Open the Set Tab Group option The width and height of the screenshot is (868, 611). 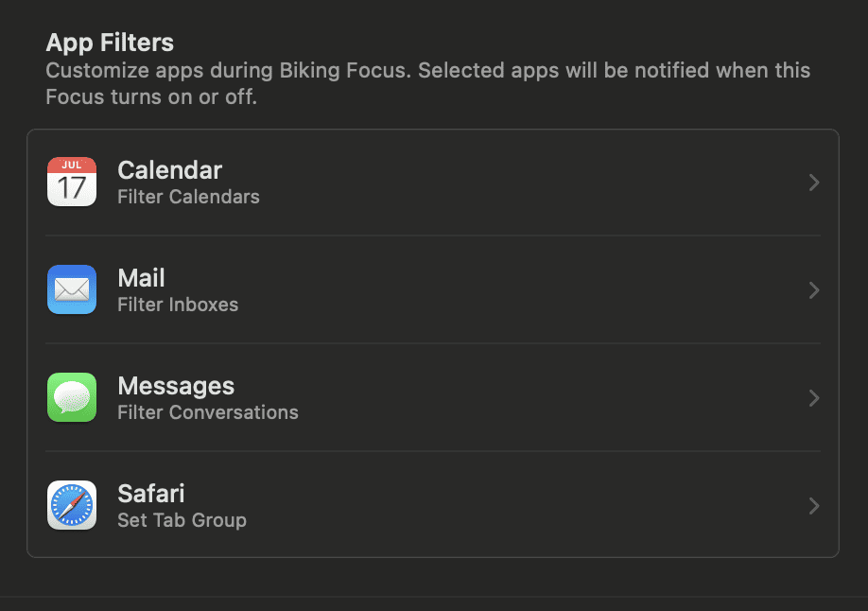(x=182, y=520)
